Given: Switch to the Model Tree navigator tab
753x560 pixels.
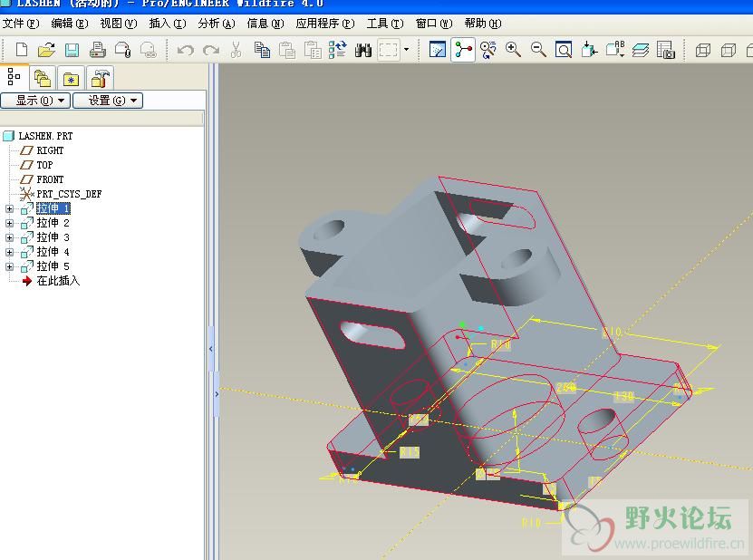Looking at the screenshot, I should point(14,77).
